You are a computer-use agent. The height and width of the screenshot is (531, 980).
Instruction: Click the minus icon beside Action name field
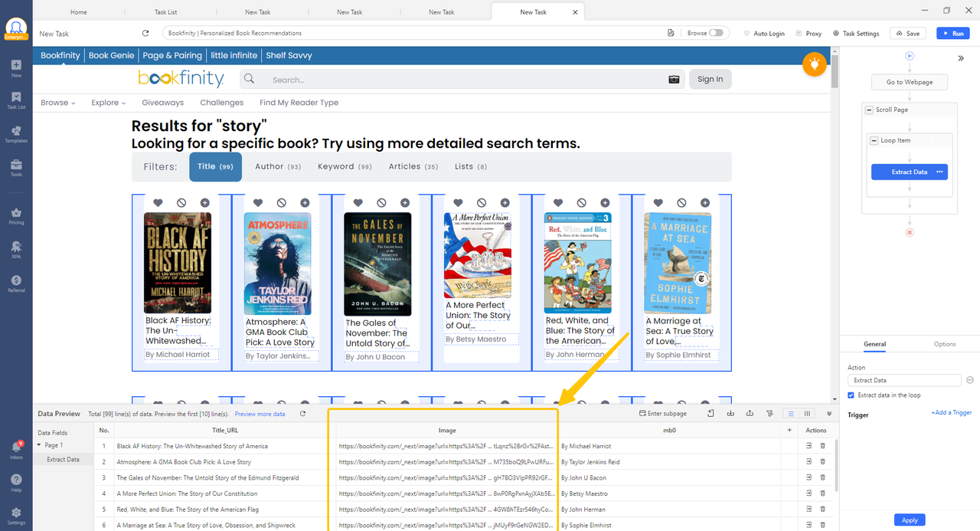969,380
